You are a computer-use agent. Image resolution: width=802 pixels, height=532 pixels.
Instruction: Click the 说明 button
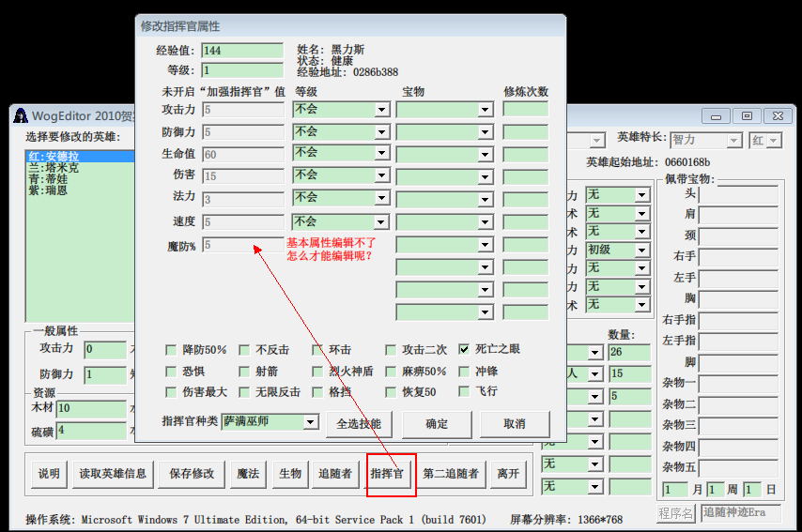pyautogui.click(x=49, y=474)
